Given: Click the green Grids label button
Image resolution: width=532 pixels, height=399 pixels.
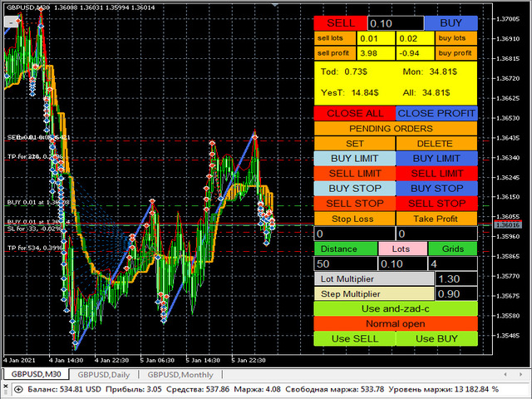Looking at the screenshot, I should [452, 249].
